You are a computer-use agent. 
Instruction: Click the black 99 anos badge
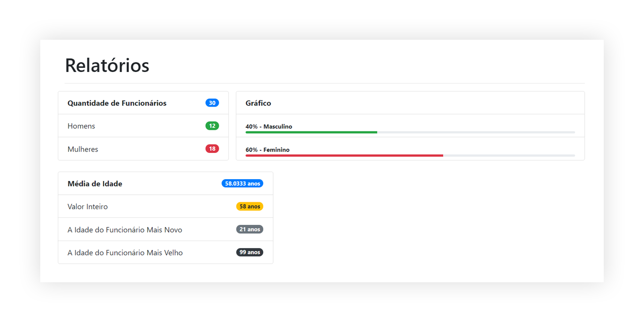250,252
